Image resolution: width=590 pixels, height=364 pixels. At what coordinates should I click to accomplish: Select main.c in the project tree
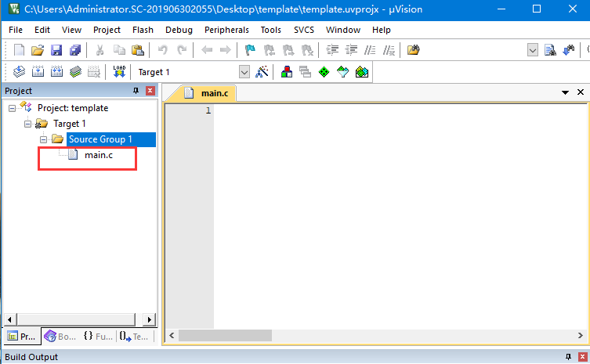click(99, 155)
